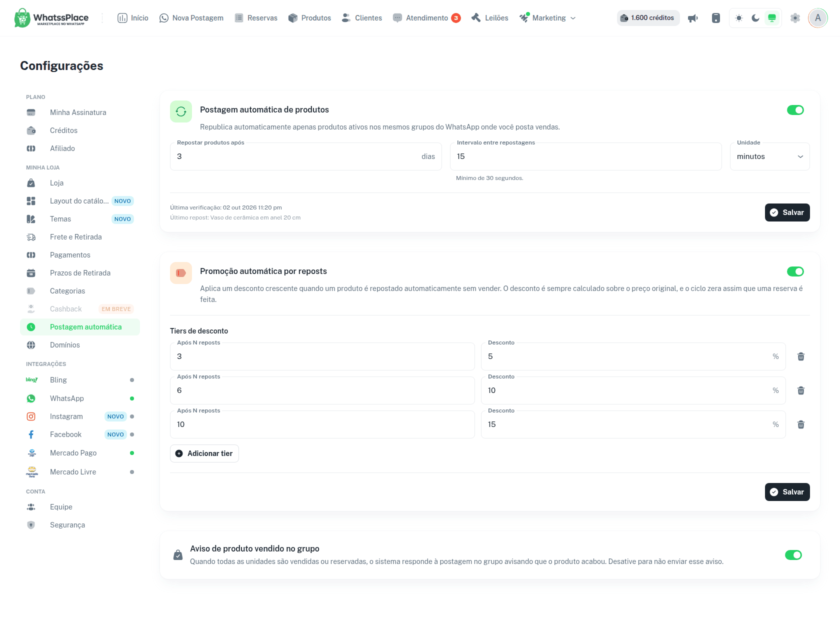The height and width of the screenshot is (639, 840).
Task: Disable Promoção automática por reposts toggle
Action: point(795,271)
